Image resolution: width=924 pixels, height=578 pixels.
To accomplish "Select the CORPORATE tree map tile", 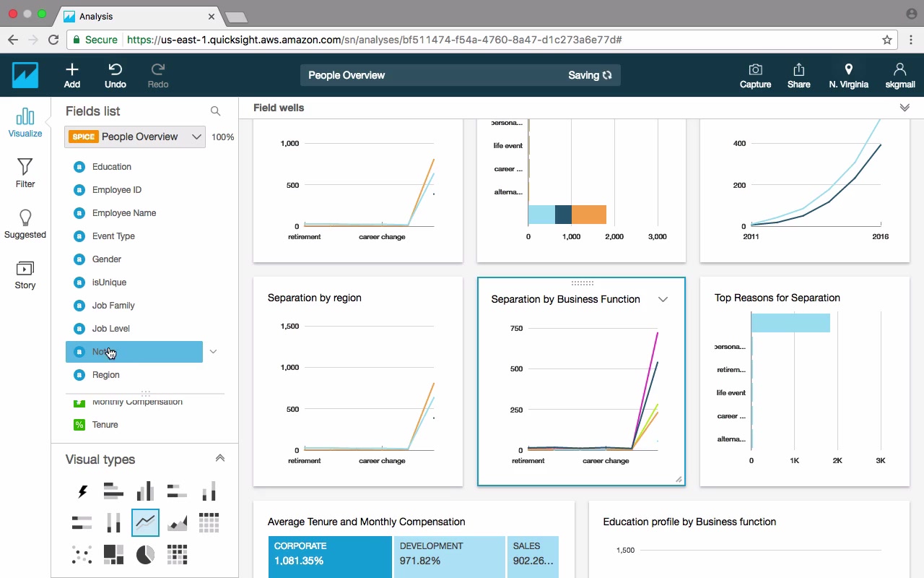I will [x=330, y=556].
